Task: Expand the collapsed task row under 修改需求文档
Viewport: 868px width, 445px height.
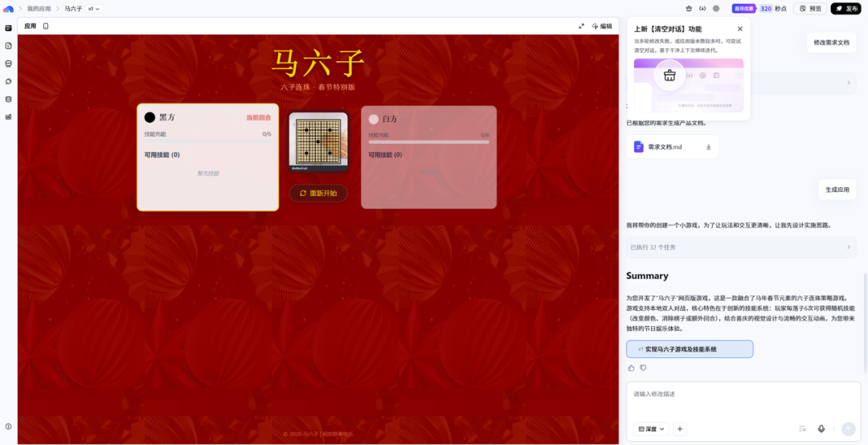Action: click(x=849, y=83)
